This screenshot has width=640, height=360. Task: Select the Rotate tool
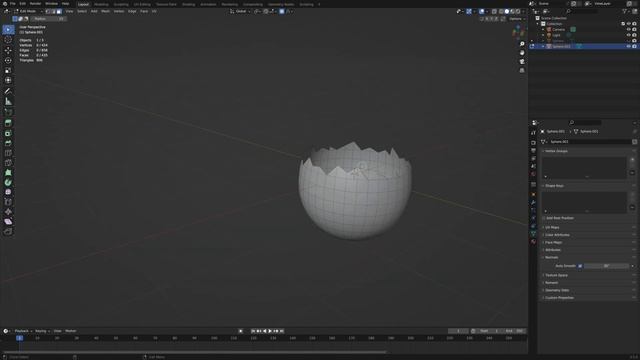coord(8,60)
